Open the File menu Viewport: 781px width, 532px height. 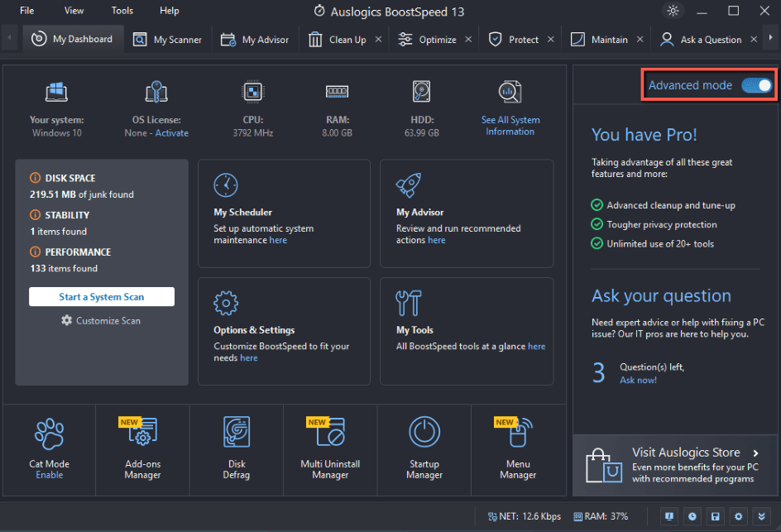[27, 11]
